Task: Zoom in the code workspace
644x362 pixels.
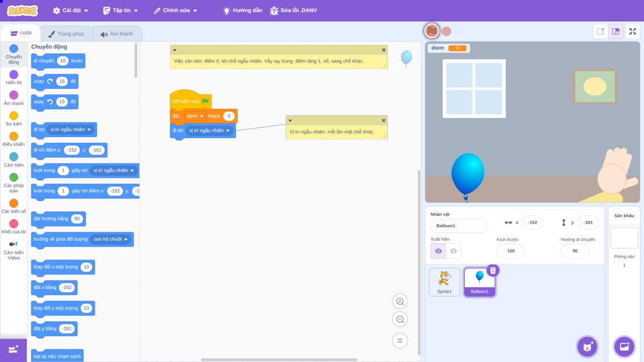Action: click(x=400, y=301)
